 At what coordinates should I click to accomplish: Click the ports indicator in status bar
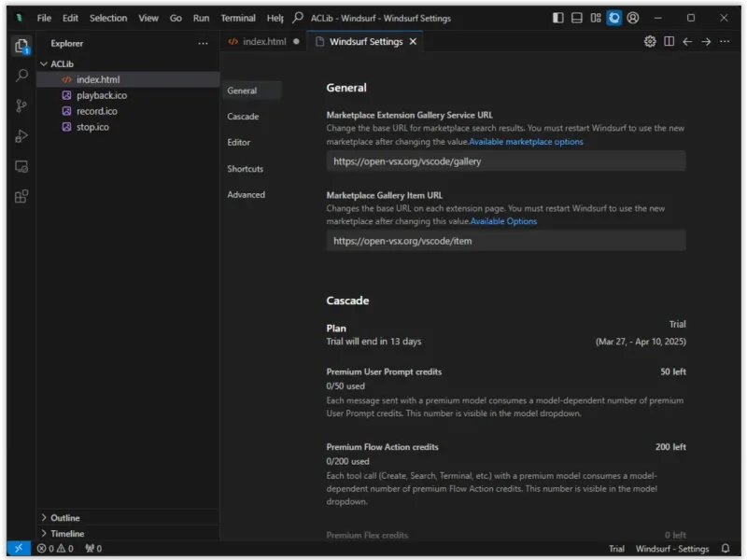click(x=93, y=548)
